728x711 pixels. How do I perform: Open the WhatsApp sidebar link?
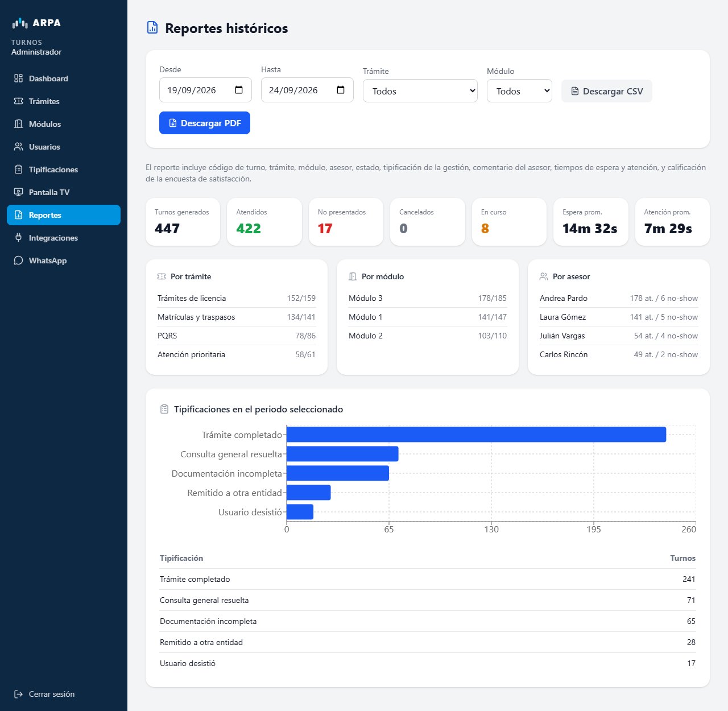[x=64, y=261]
